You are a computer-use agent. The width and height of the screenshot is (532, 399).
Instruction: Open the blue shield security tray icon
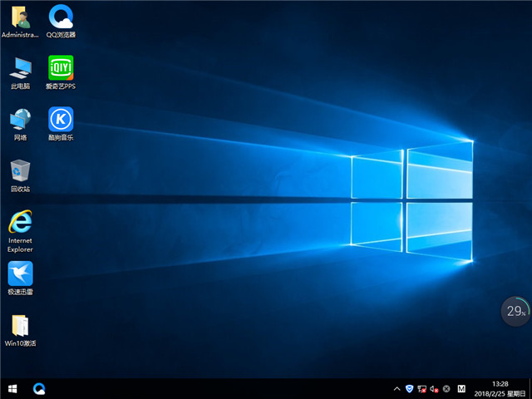[410, 389]
